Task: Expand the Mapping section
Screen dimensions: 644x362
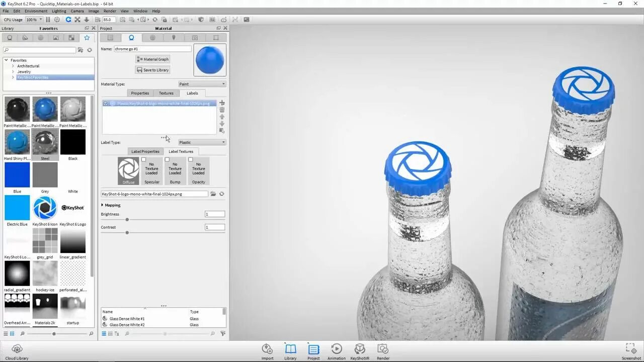Action: click(x=103, y=205)
